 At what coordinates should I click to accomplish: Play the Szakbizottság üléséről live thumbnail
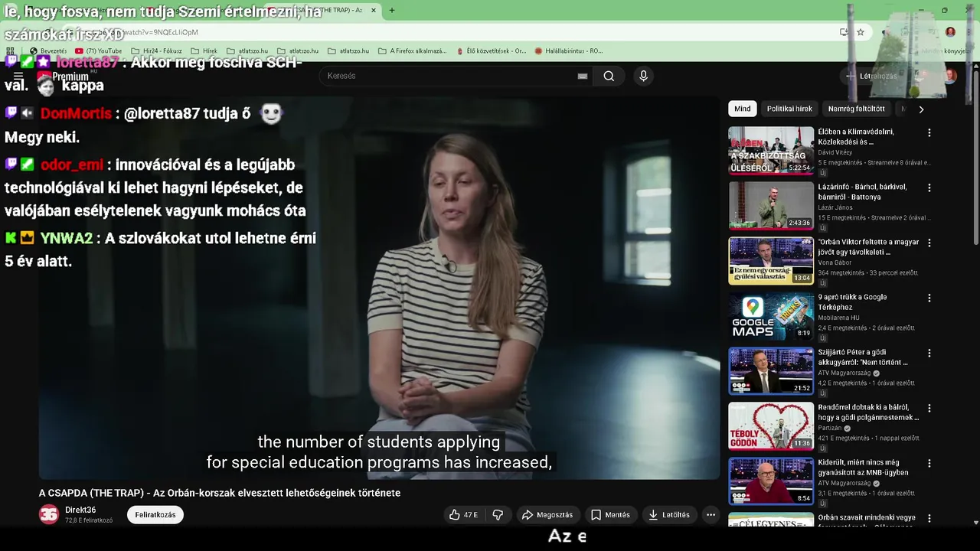(771, 151)
